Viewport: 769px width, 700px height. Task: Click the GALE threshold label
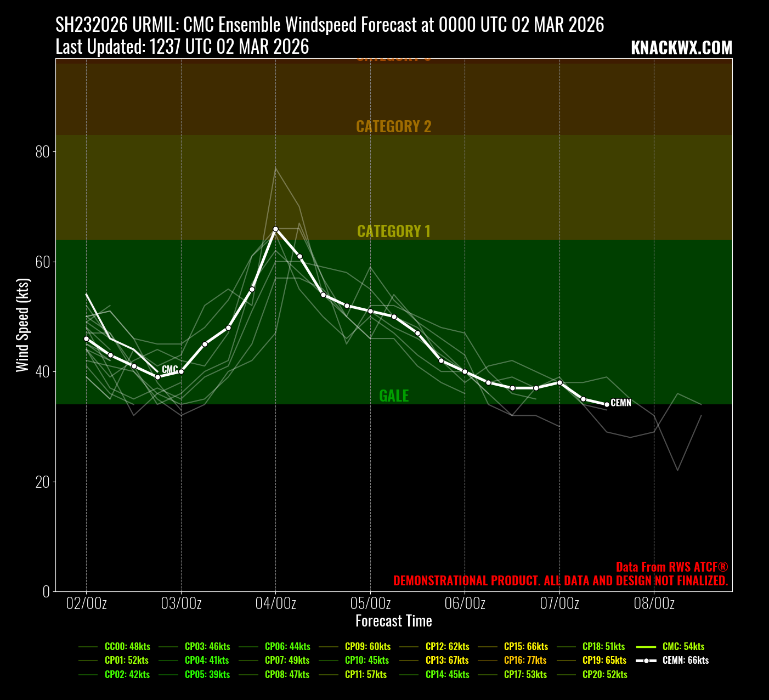394,396
